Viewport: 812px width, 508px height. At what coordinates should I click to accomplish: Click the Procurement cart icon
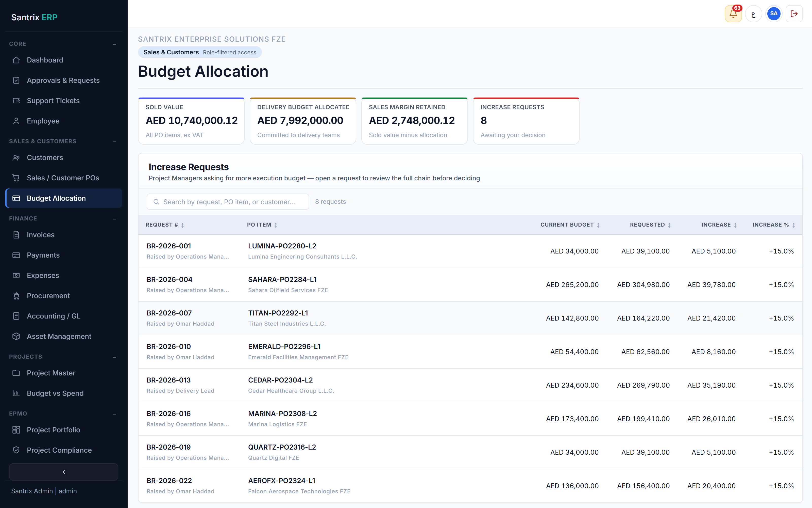16,296
